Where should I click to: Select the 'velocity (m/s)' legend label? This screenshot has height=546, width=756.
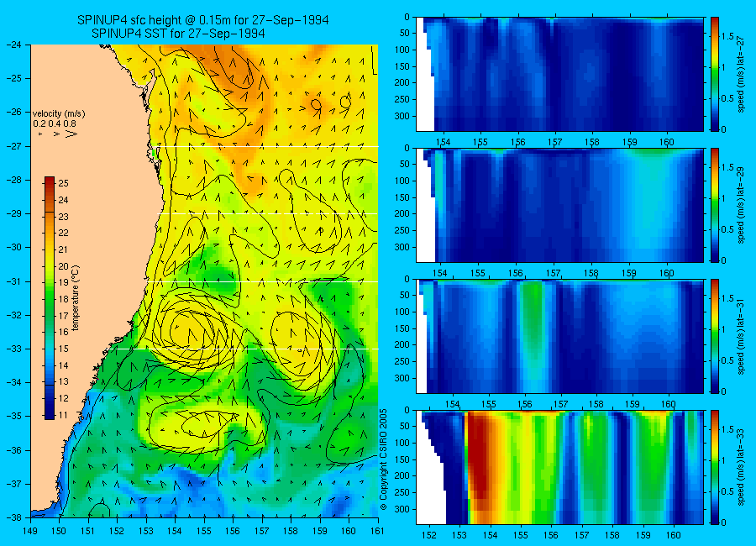[59, 114]
